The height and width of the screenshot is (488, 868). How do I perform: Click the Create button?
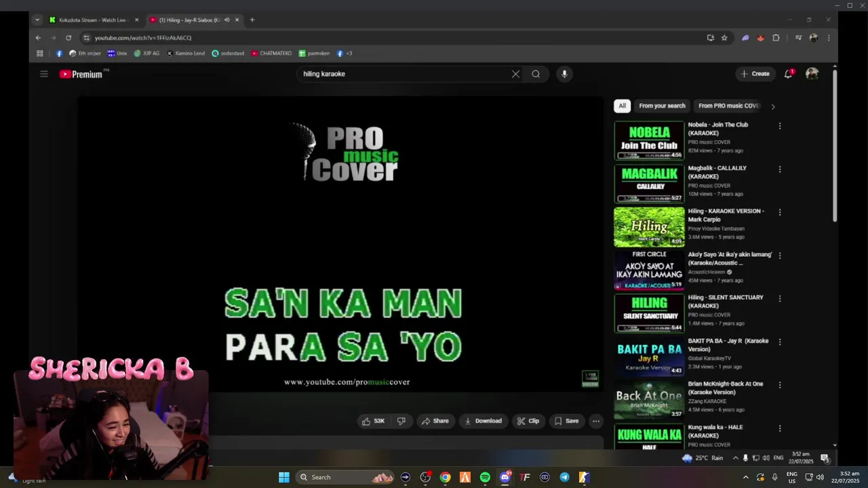(x=755, y=74)
